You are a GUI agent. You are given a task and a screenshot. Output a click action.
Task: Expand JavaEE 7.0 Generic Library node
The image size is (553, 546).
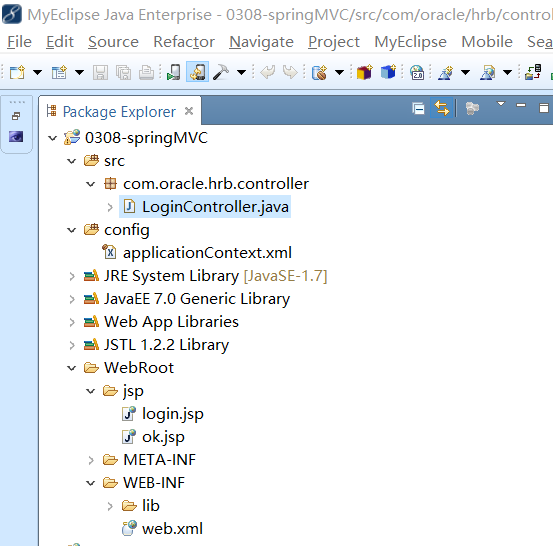(x=72, y=299)
